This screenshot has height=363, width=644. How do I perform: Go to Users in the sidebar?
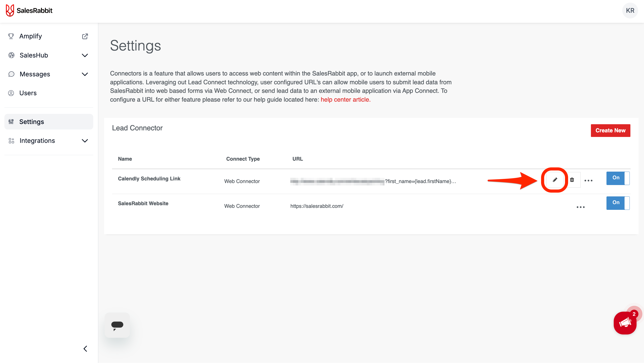coord(28,93)
